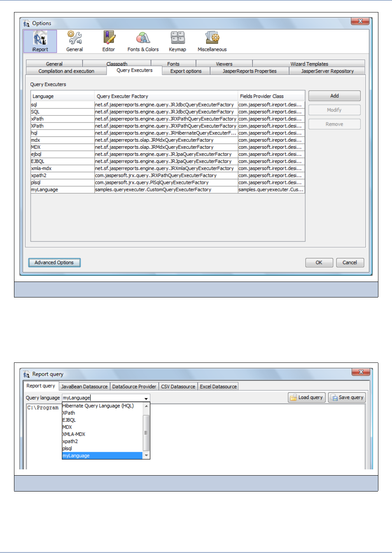Open the JasperServer Repository tab
Image resolution: width=392 pixels, height=553 pixels.
click(x=327, y=71)
